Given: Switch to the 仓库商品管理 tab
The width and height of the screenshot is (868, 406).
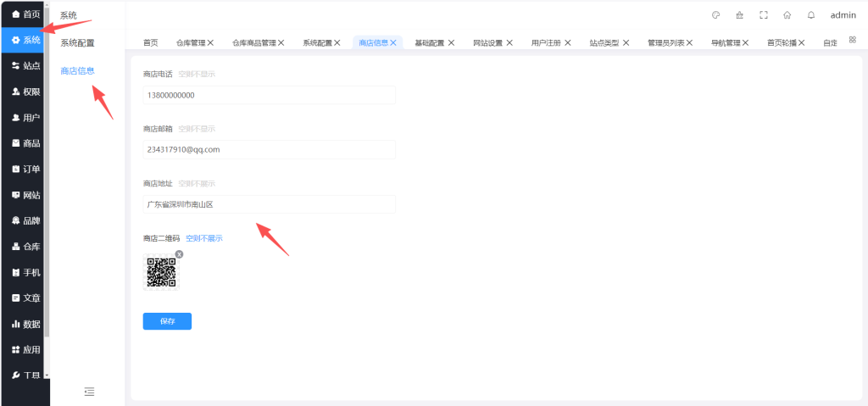Looking at the screenshot, I should (x=254, y=42).
